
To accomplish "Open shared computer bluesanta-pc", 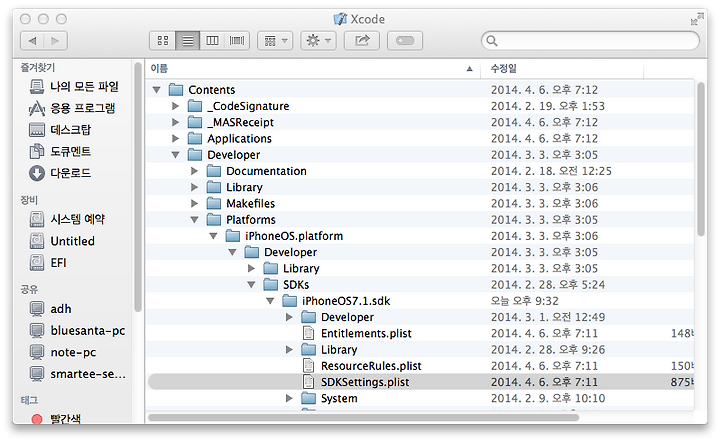I will pos(77,330).
